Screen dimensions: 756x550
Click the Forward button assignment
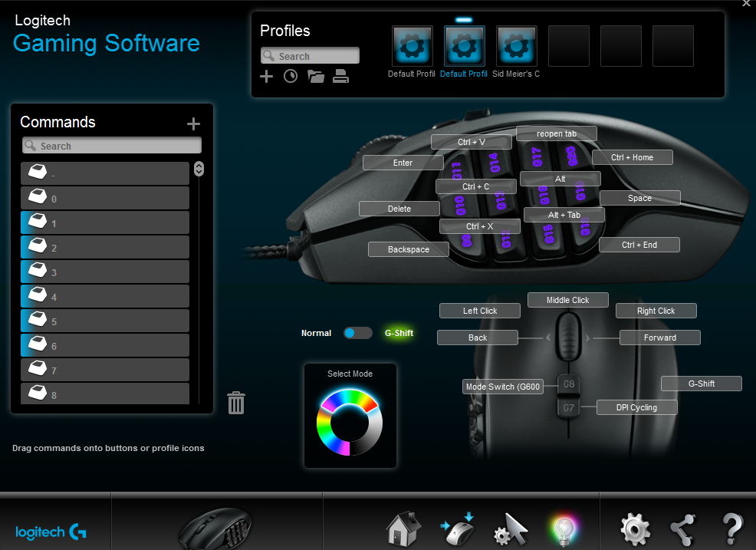[x=660, y=338]
